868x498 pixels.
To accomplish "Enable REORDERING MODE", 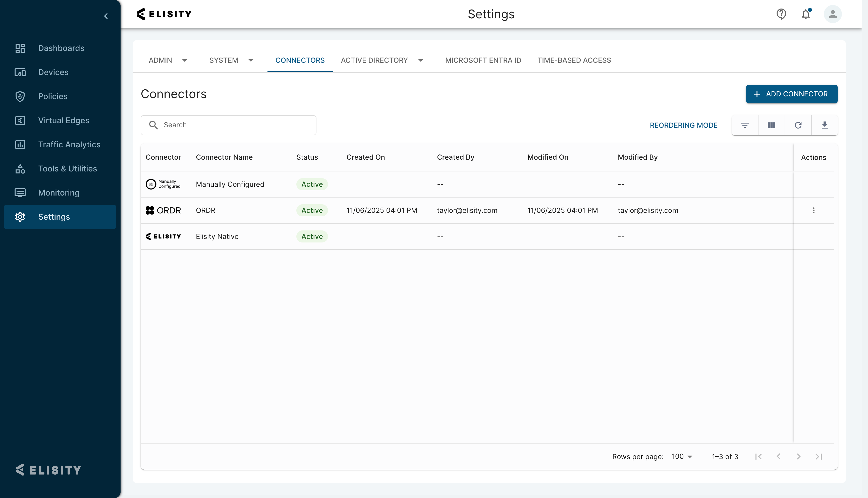I will pos(684,125).
